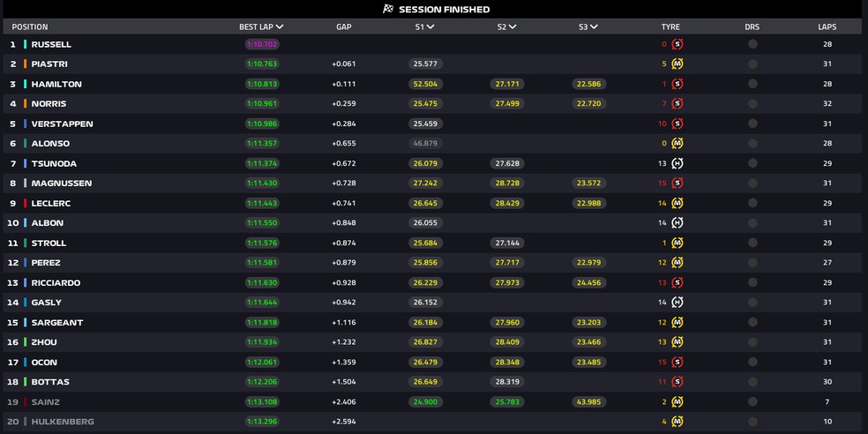Select the Position column header

(x=30, y=27)
